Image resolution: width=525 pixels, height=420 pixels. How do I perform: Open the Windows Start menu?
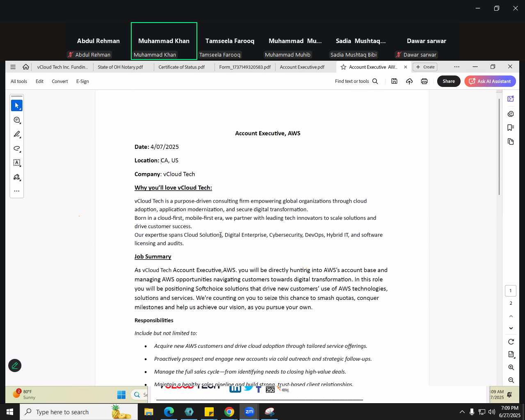[x=9, y=412]
